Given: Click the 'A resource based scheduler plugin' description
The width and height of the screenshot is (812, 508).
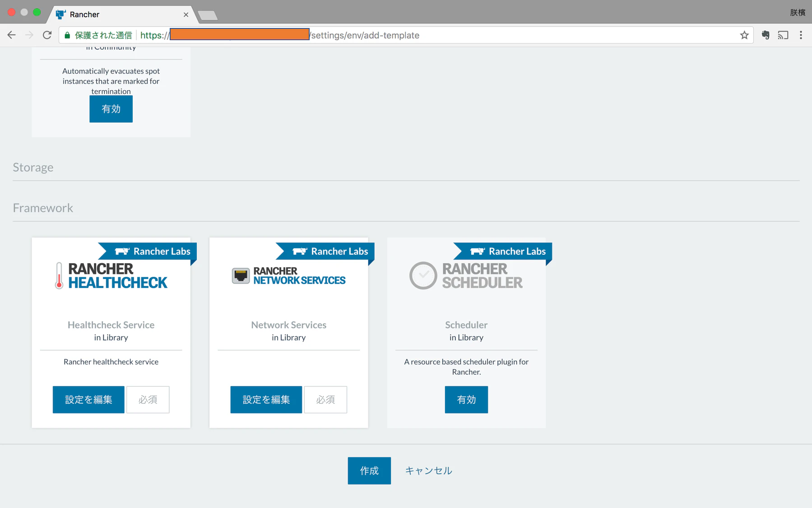Looking at the screenshot, I should click(x=466, y=367).
